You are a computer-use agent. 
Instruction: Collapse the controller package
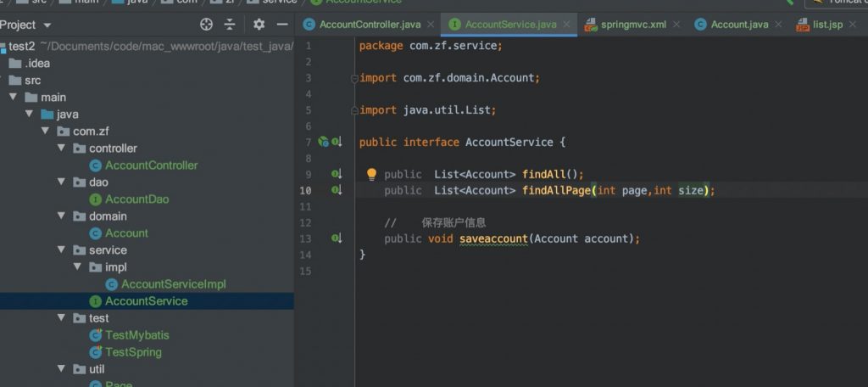pos(61,148)
